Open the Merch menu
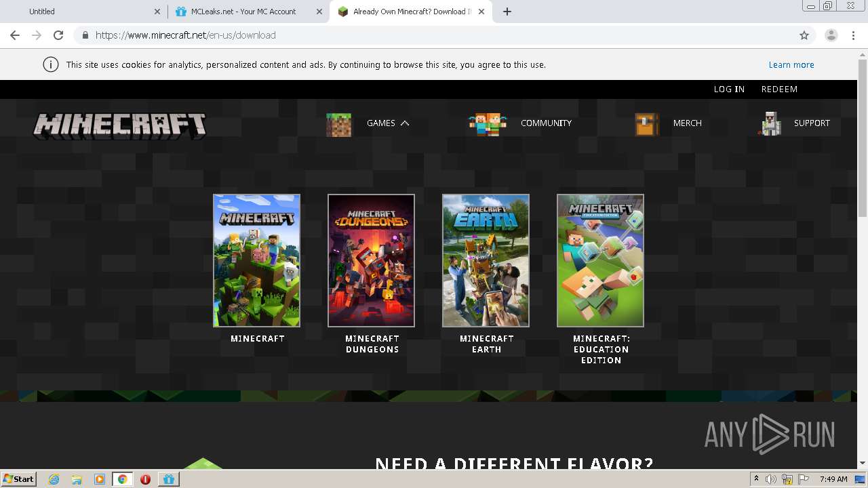 (688, 123)
